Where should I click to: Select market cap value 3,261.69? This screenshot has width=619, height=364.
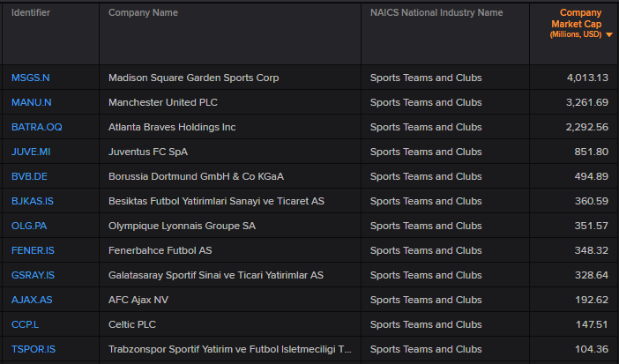coord(587,102)
